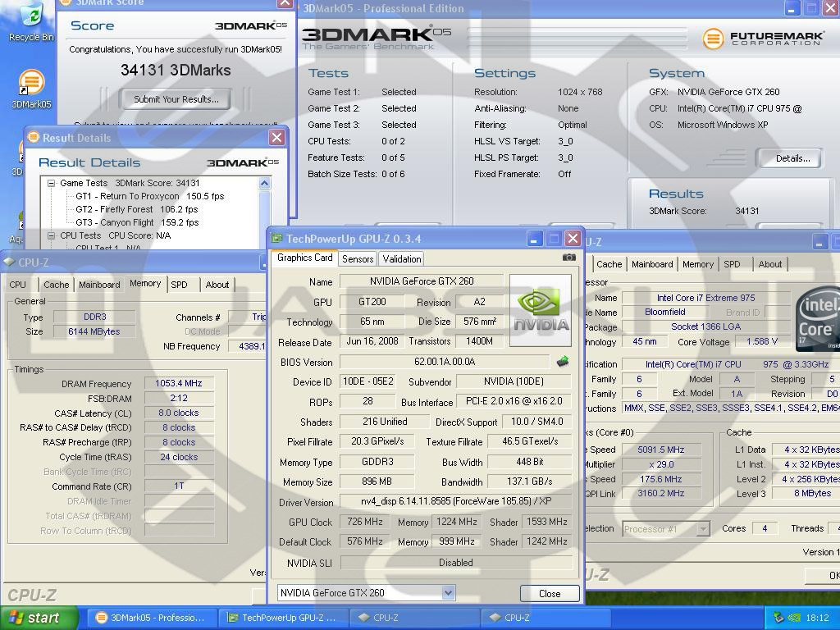Switch to Cache tab in left CPU-Z
This screenshot has height=630, width=840.
point(57,285)
